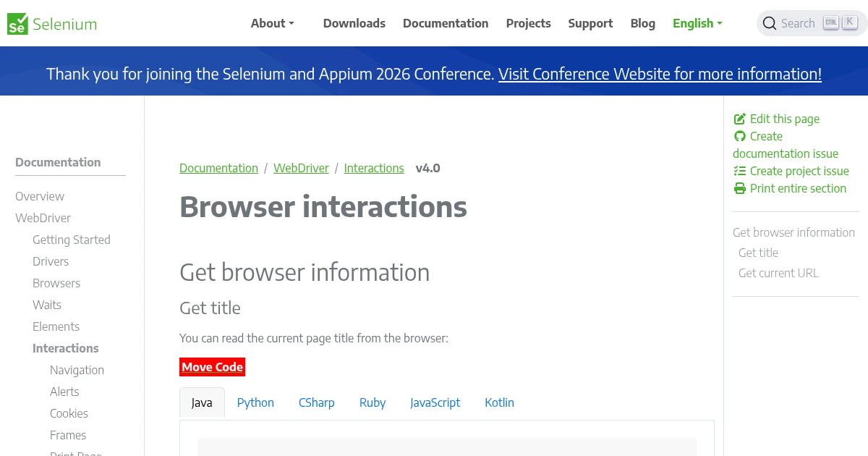Screen dimensions: 868x456
Task: Open WebDriver in the sidebar
Action: [43, 218]
